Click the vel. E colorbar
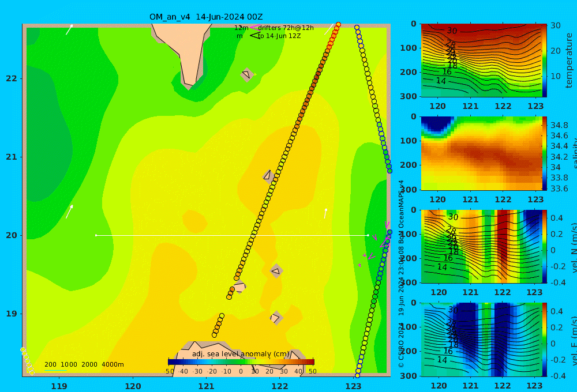The height and width of the screenshot is (392, 577). pyautogui.click(x=545, y=340)
